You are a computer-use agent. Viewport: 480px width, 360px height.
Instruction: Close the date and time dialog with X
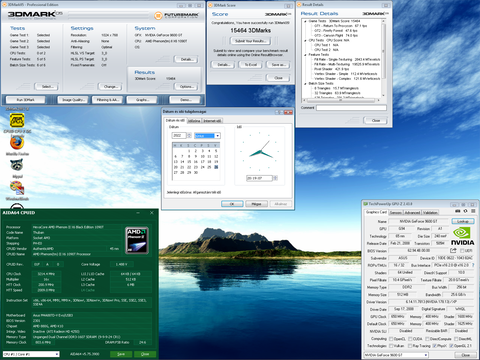[289, 112]
